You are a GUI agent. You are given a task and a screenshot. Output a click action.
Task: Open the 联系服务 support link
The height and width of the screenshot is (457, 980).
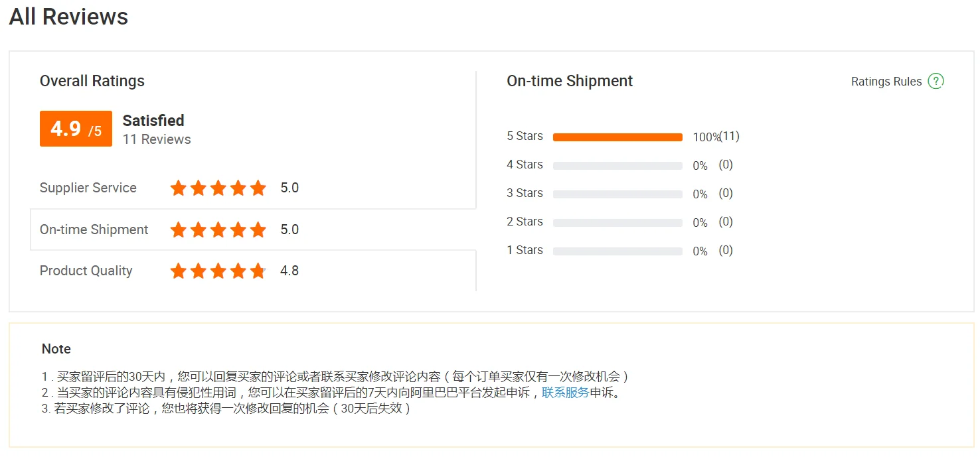(565, 392)
